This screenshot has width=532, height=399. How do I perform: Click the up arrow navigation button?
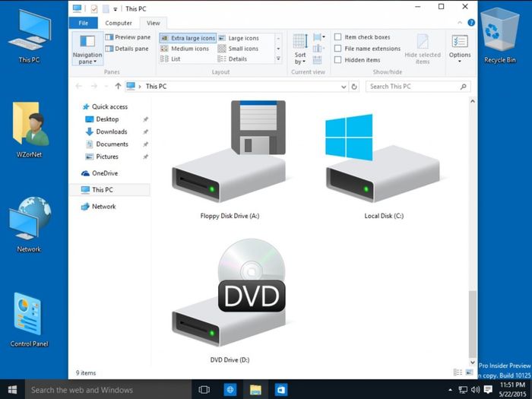(x=118, y=87)
